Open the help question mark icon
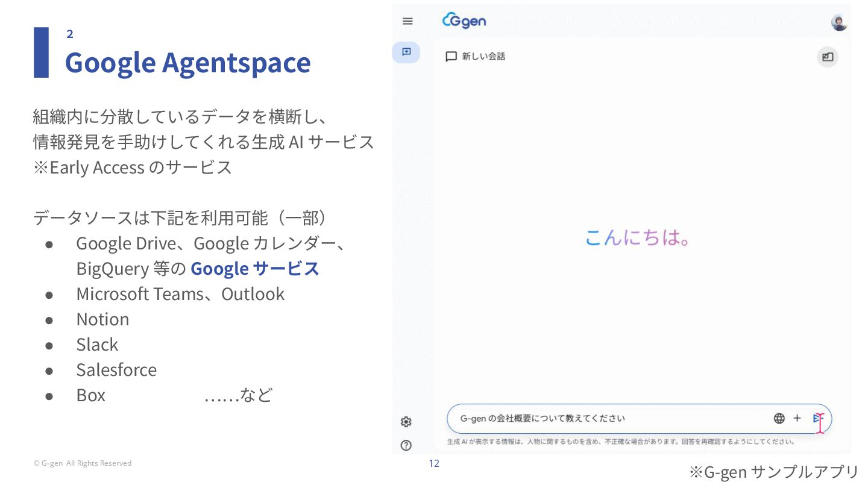The height and width of the screenshot is (488, 868). point(406,446)
